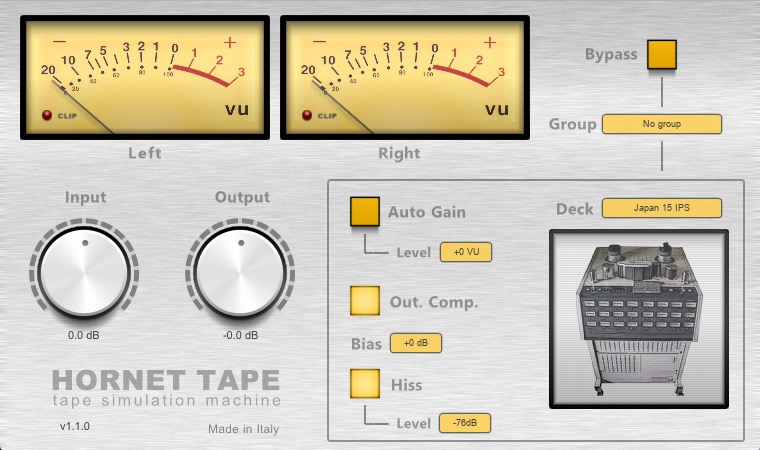Click the Group label
Screen dimensions: 760x450
[572, 125]
